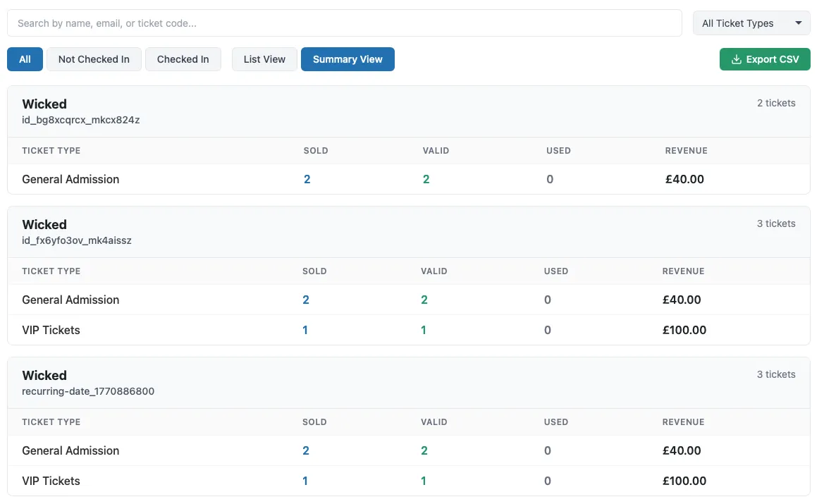Click sold count 2 in first Wicked card
The image size is (824, 504).
tap(307, 179)
